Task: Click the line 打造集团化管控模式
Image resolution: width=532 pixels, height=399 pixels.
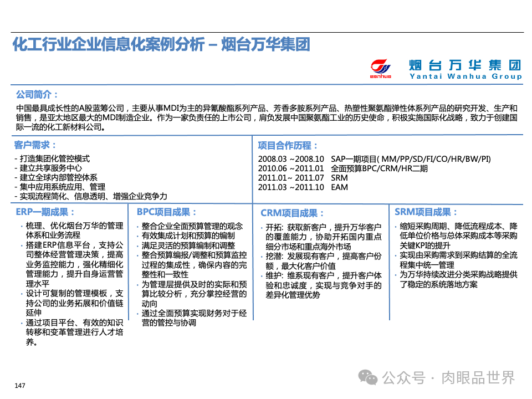Action: [52, 158]
